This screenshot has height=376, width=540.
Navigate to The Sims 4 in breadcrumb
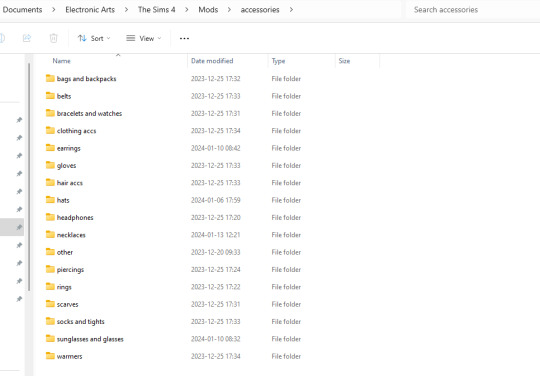pos(157,10)
